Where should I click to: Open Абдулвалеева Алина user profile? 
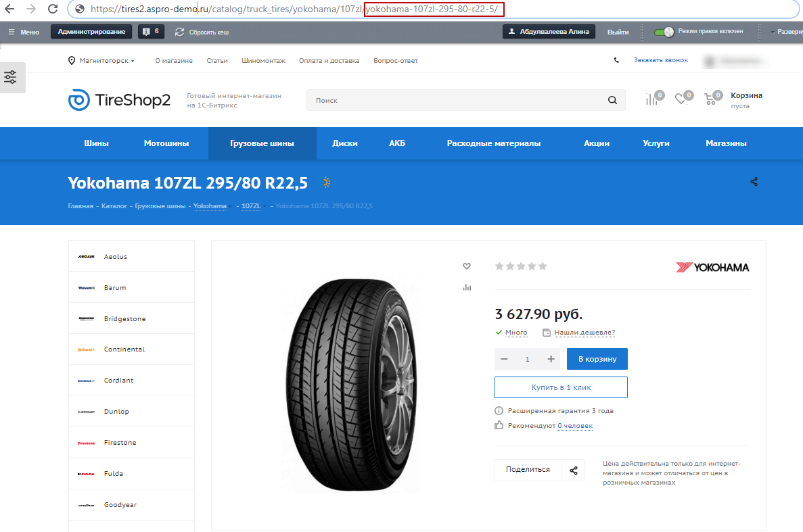click(549, 32)
